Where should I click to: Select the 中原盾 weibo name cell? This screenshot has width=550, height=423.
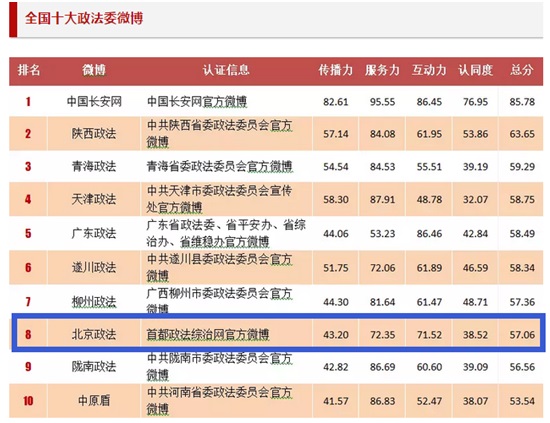click(x=94, y=401)
